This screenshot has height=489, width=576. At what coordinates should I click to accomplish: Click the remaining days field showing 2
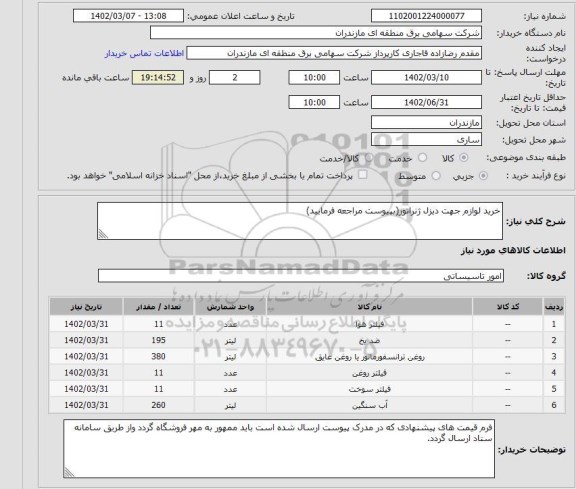click(235, 78)
